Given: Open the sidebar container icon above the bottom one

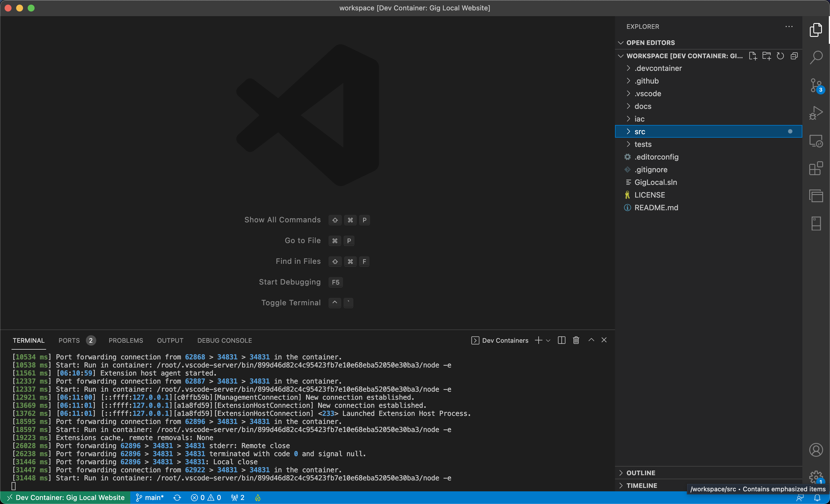Looking at the screenshot, I should (x=816, y=196).
